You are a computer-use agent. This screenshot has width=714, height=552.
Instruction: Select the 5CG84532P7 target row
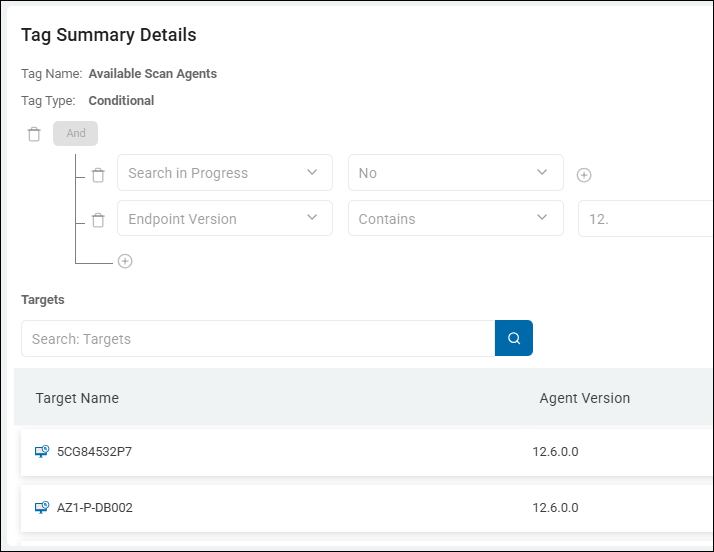(300, 452)
